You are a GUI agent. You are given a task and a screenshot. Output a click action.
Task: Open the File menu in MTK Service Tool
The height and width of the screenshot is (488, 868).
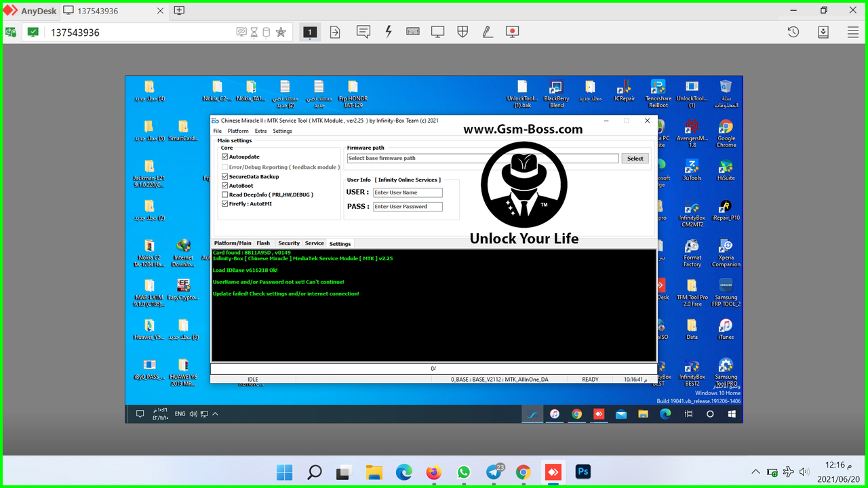218,131
